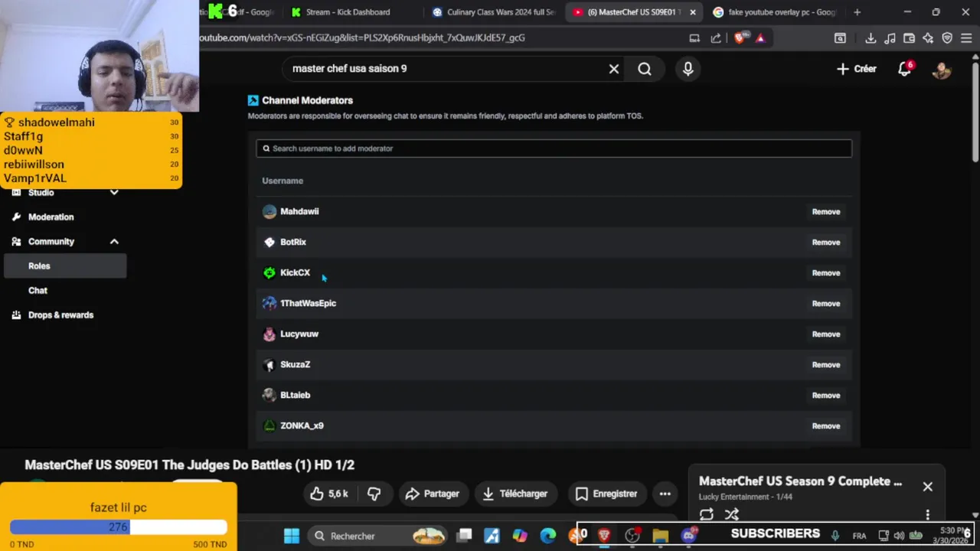Click Télécharger to download video
This screenshot has height=551, width=980.
(515, 494)
